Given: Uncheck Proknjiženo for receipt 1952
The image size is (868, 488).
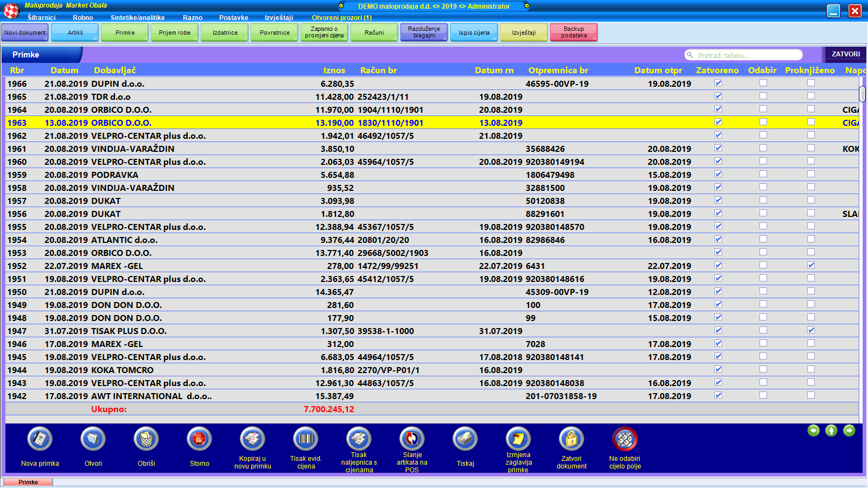Looking at the screenshot, I should coord(811,265).
